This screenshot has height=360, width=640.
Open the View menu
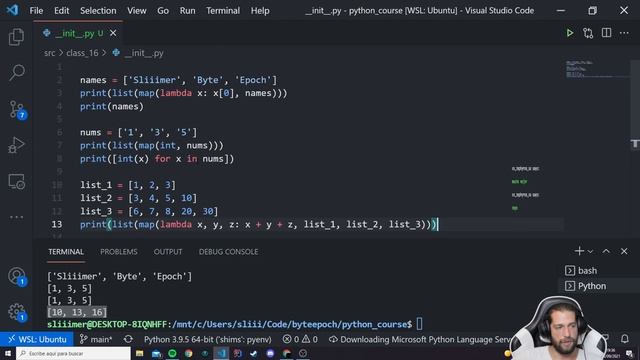136,11
